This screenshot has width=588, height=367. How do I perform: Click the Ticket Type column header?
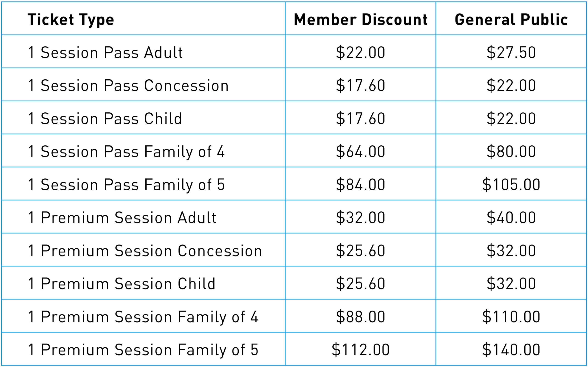[71, 20]
